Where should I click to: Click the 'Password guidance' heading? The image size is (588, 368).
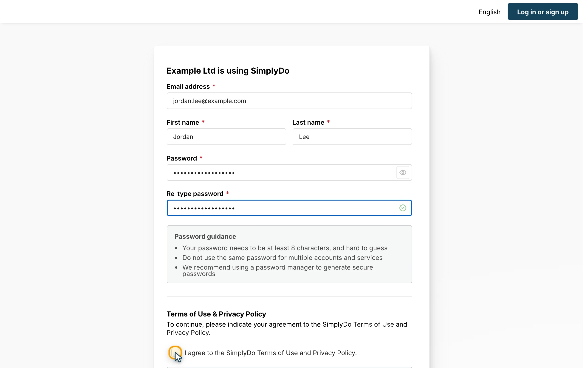point(205,236)
